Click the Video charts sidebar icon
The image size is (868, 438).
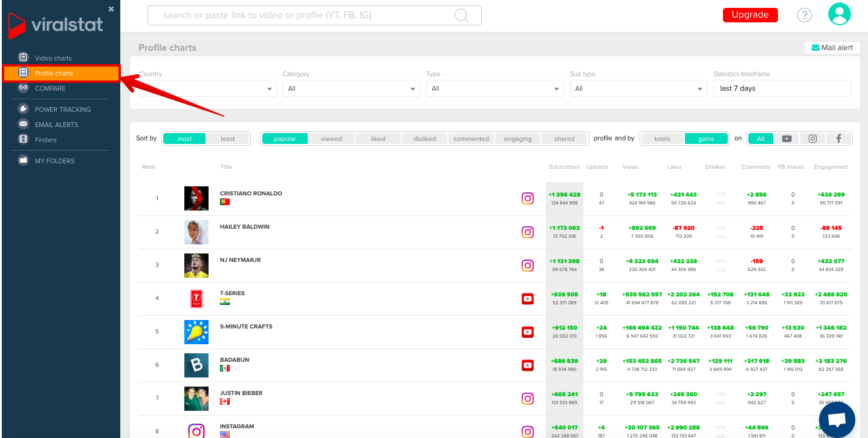[24, 58]
